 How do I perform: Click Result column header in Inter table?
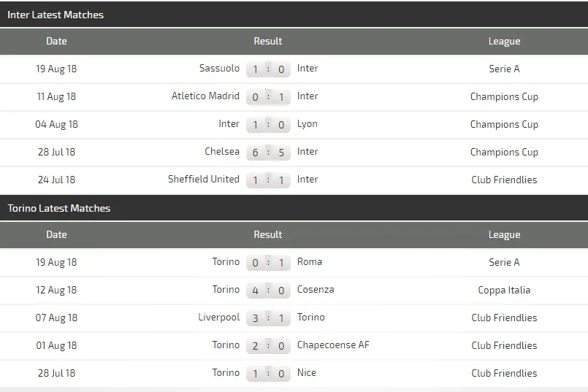pyautogui.click(x=268, y=42)
